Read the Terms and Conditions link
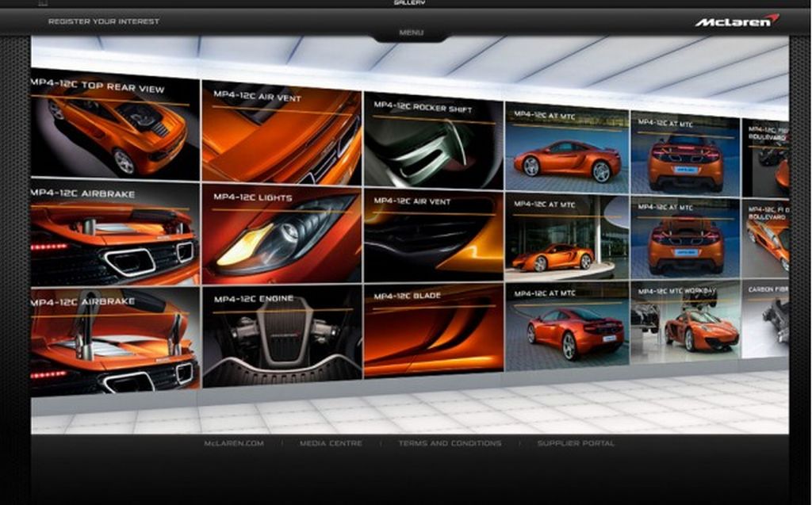The width and height of the screenshot is (812, 505). click(x=450, y=443)
